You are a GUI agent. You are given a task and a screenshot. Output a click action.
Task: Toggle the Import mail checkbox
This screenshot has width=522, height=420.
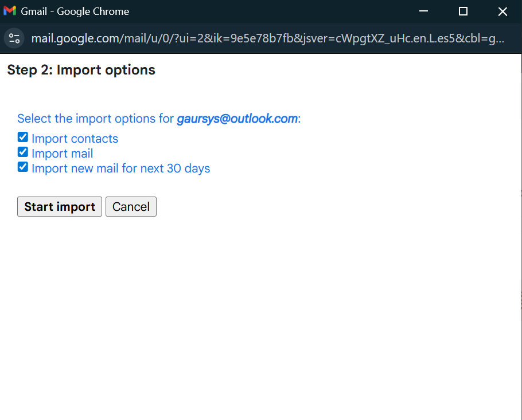pyautogui.click(x=22, y=152)
